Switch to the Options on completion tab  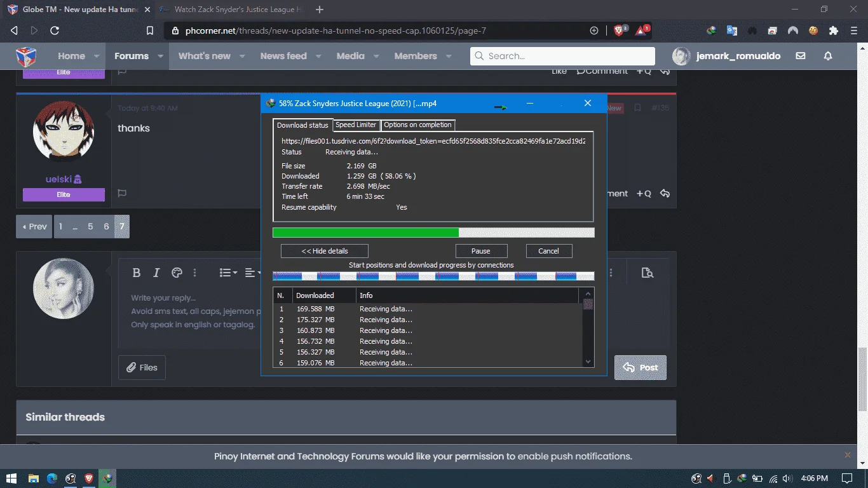(x=418, y=125)
